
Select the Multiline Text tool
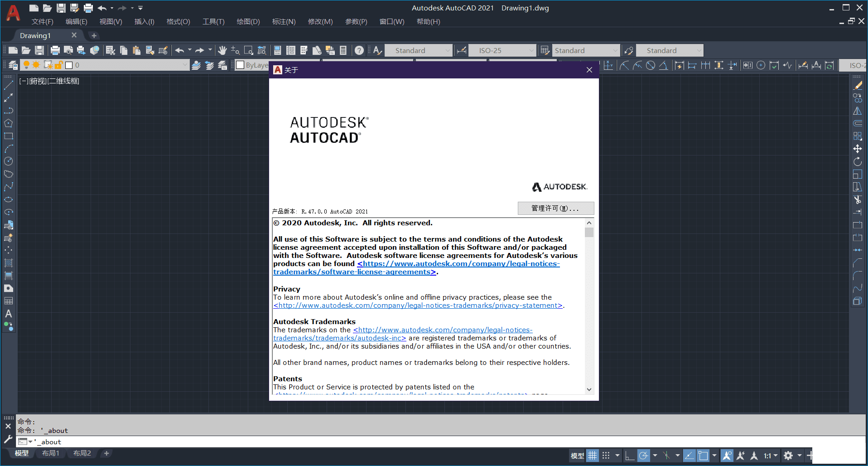(x=9, y=313)
